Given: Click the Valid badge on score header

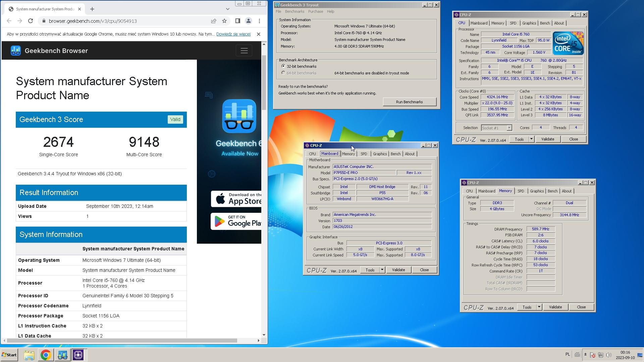Looking at the screenshot, I should pyautogui.click(x=175, y=119).
